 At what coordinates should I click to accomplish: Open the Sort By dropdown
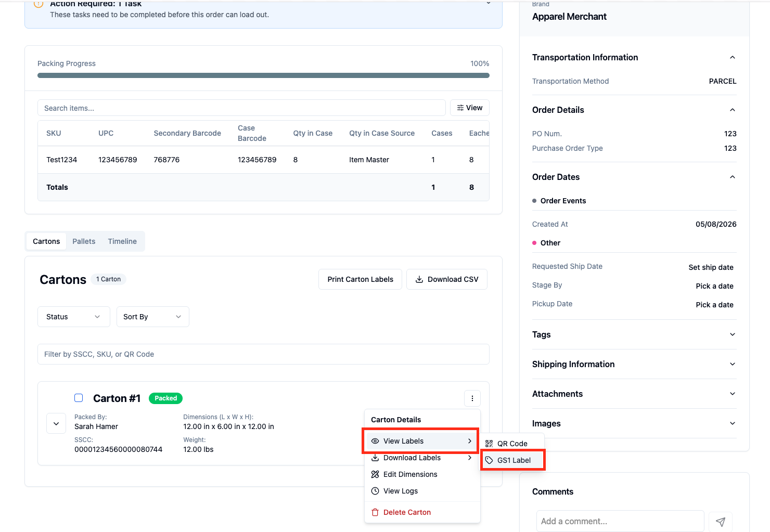click(153, 317)
